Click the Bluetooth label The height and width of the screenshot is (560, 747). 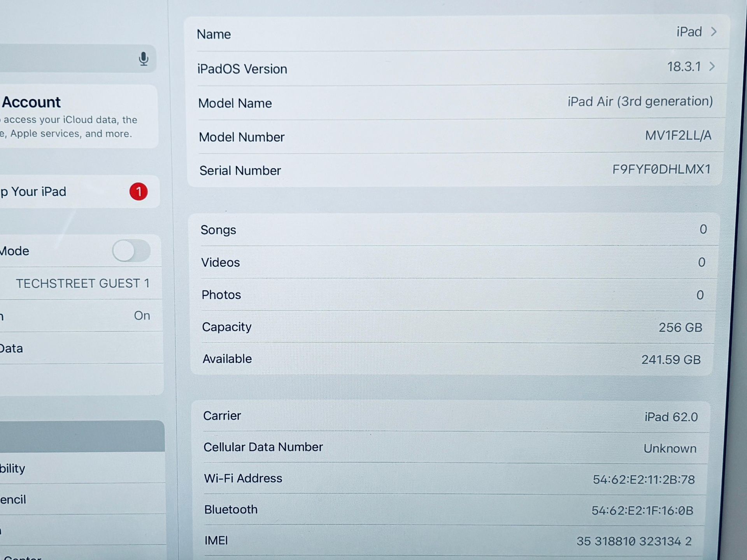[x=231, y=509]
